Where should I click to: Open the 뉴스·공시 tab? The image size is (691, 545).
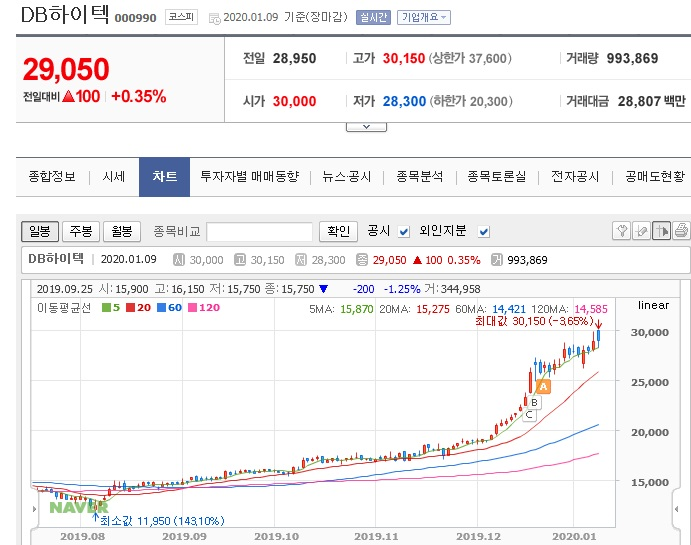(x=346, y=177)
